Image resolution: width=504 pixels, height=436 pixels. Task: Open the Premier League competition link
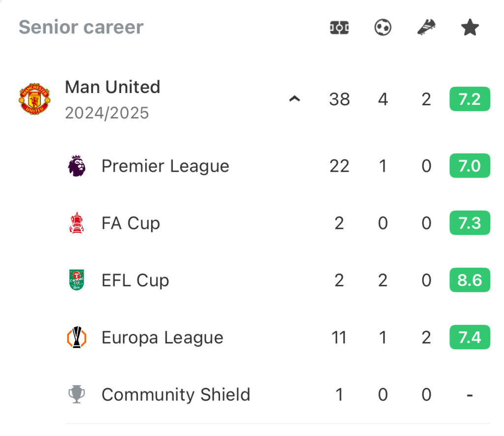tap(165, 166)
